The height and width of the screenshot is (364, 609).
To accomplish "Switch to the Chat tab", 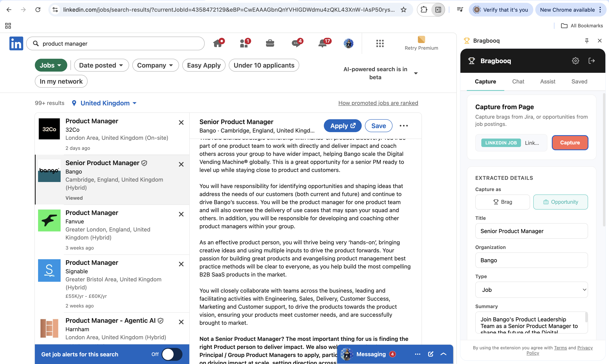I will coord(518,81).
